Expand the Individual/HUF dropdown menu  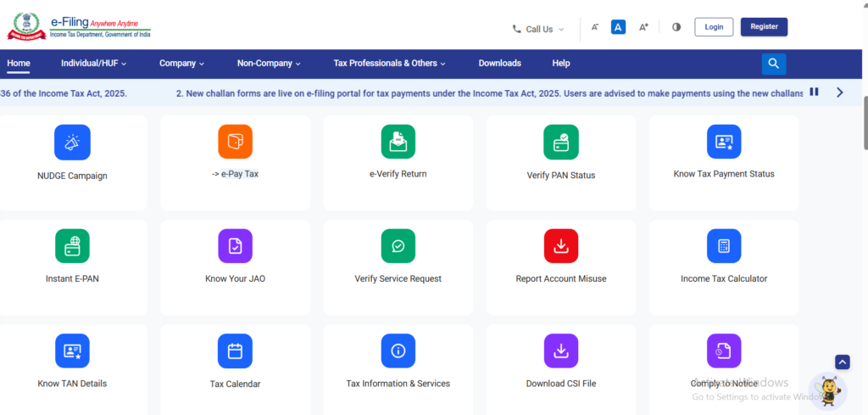point(94,64)
